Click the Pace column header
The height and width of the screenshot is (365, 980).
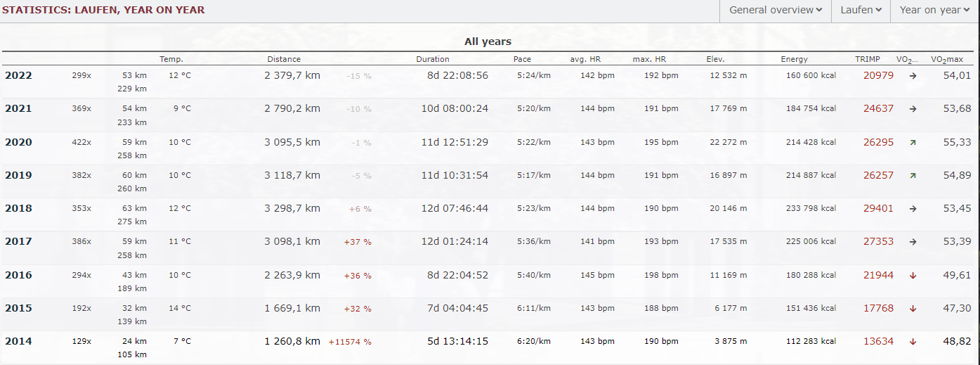coord(522,60)
